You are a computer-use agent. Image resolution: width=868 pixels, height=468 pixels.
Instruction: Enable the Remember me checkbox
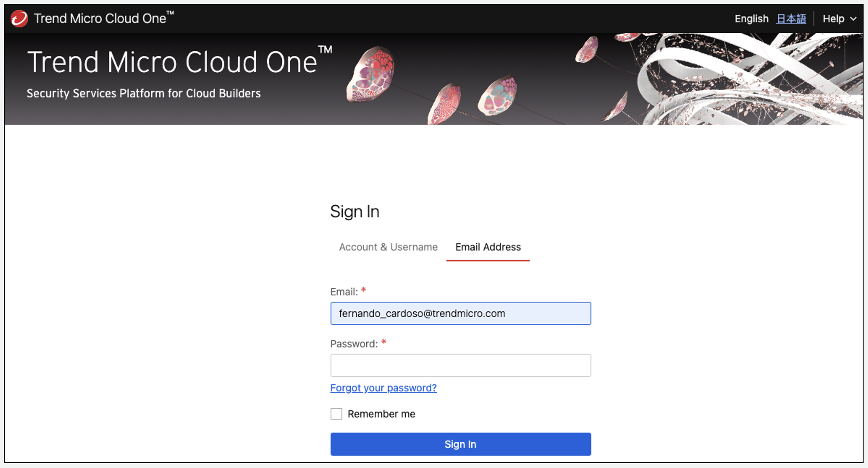point(336,414)
